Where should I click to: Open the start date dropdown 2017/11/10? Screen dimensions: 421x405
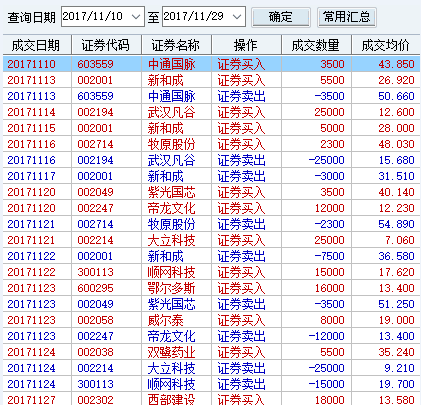coord(135,16)
